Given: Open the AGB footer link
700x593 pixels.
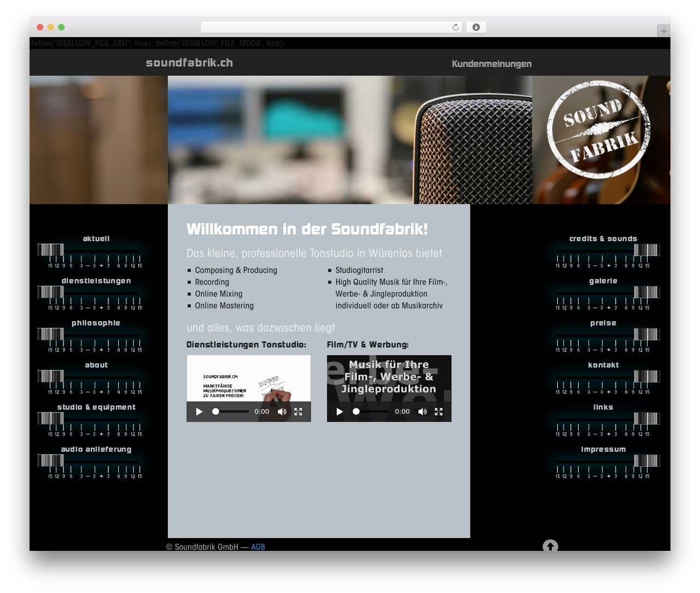Looking at the screenshot, I should point(258,547).
